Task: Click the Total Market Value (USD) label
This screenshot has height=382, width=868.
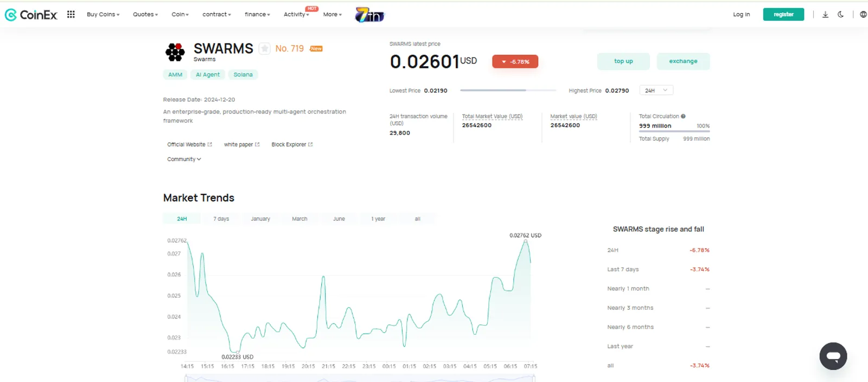Action: (492, 117)
